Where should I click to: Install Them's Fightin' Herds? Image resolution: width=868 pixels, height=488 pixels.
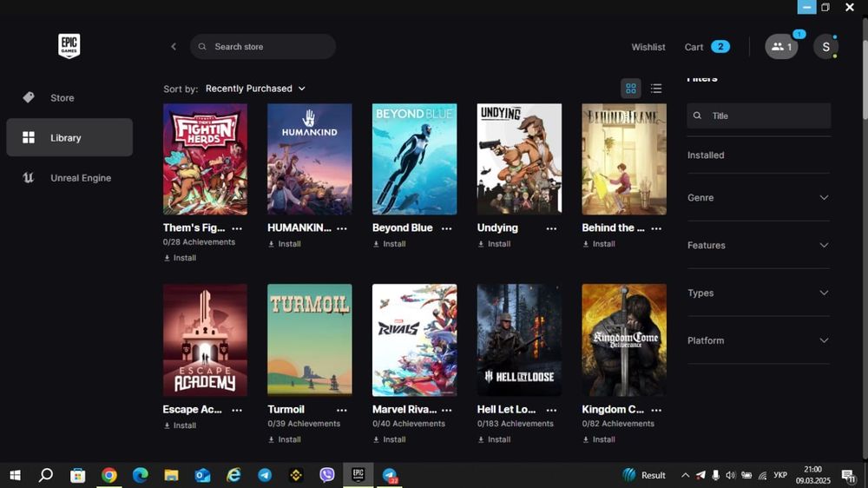[180, 258]
